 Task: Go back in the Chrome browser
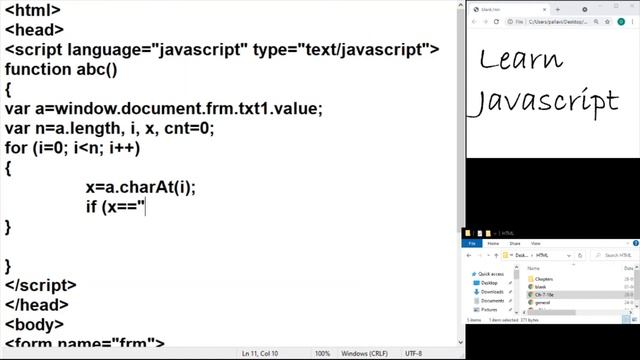474,22
